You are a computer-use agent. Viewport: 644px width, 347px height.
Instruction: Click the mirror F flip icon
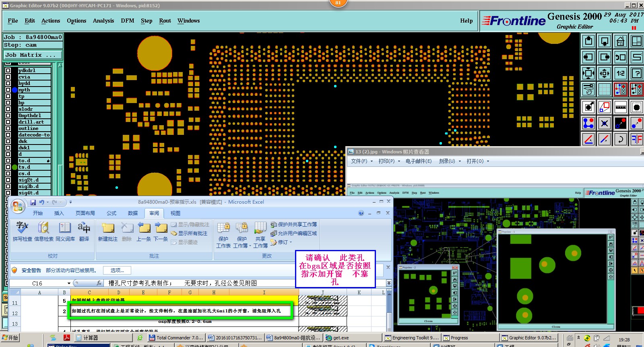click(x=637, y=139)
